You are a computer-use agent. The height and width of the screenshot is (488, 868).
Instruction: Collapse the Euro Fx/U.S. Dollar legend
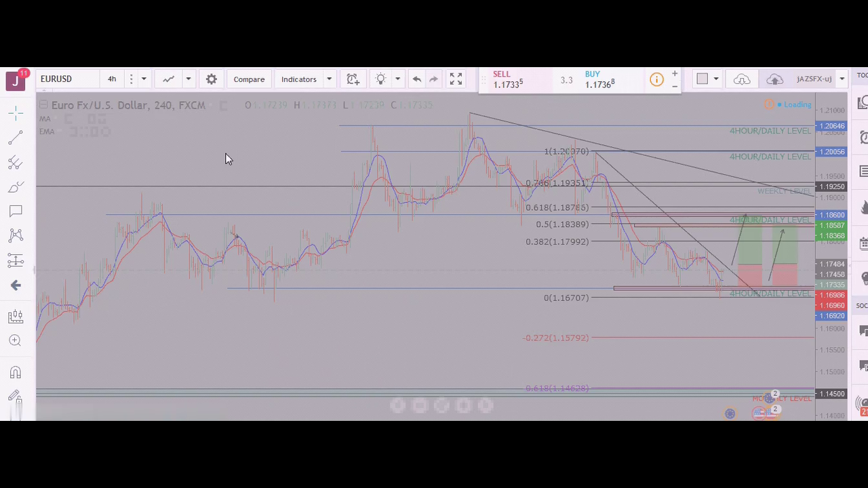point(43,105)
